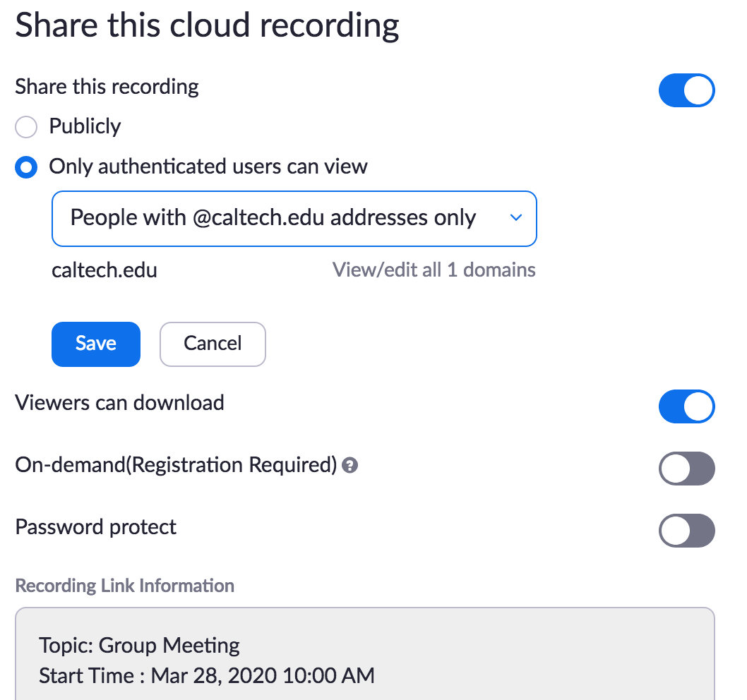Click the caltech.edu domain text
Screen dimensions: 747x700
[104, 270]
